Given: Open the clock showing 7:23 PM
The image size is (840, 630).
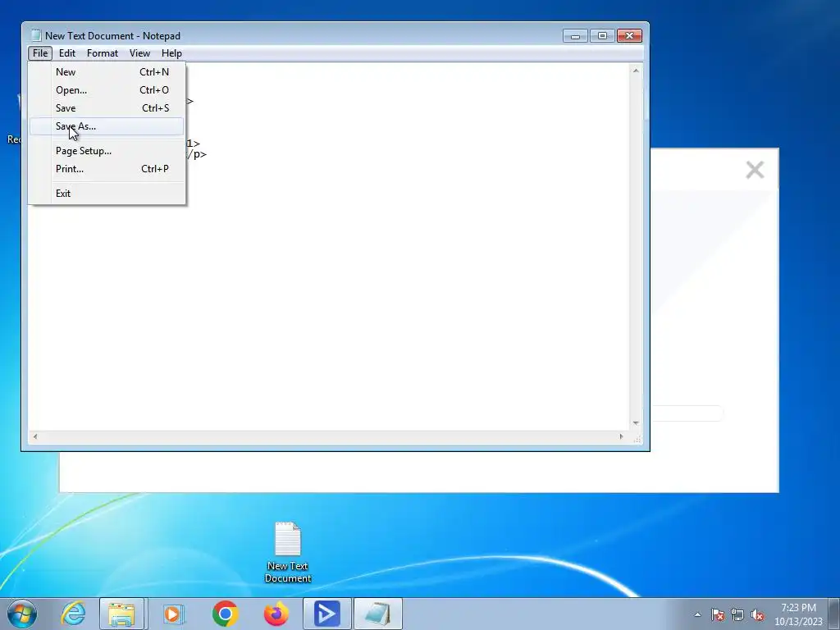Looking at the screenshot, I should (x=798, y=614).
